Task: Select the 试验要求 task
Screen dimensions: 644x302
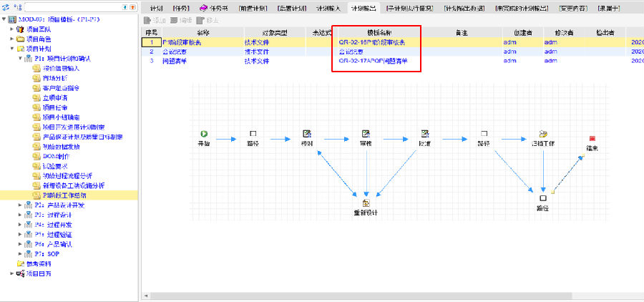Action: 55,166
